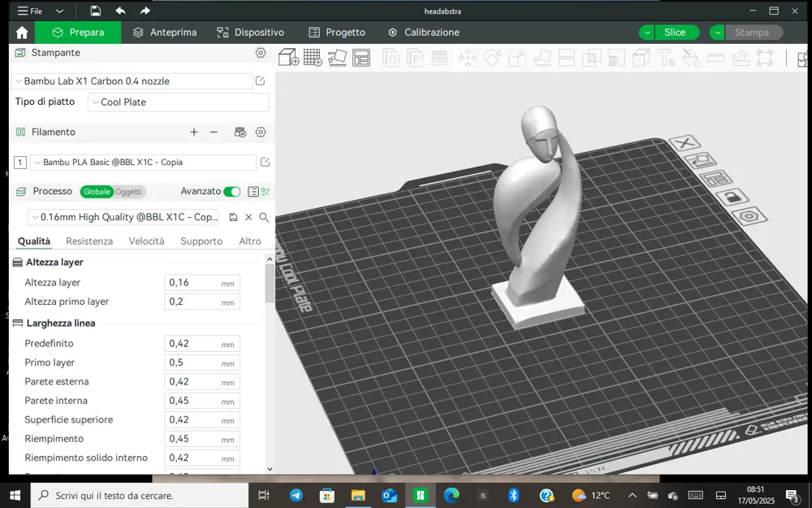Expand the 0.16mm High Quality preset dropdown

(x=123, y=217)
